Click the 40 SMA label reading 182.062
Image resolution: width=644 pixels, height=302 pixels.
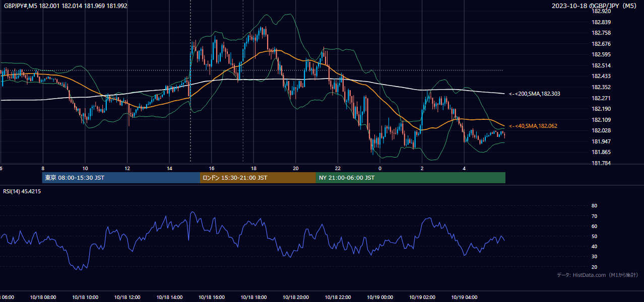click(x=533, y=126)
